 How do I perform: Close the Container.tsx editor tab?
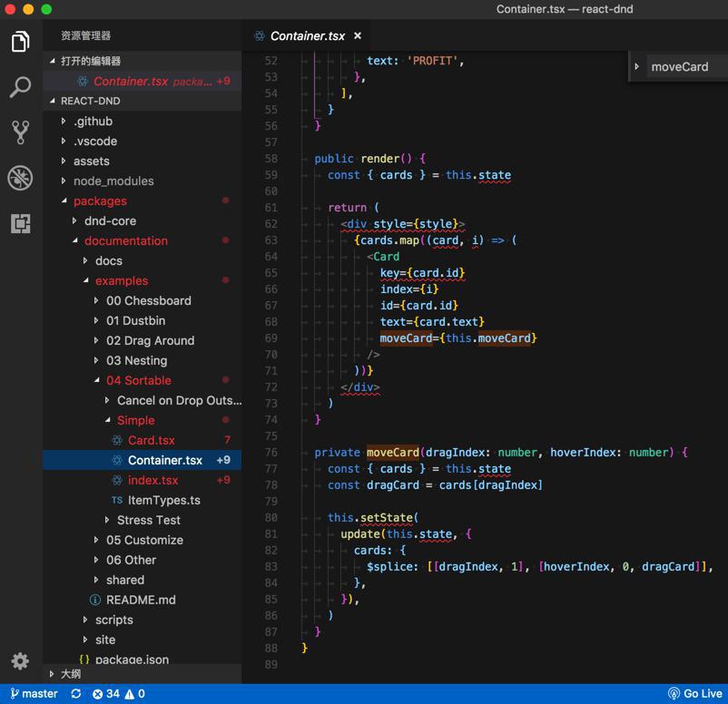point(358,36)
